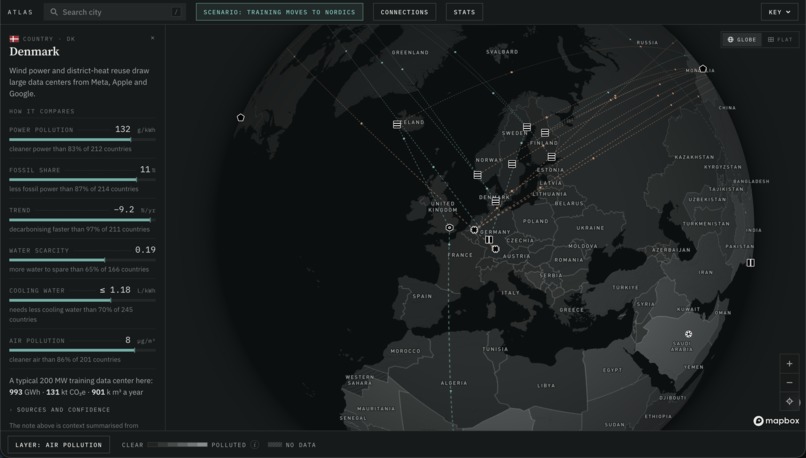Screen dimensions: 806x458
Task: Click the Ukraine label on the map
Action: point(591,228)
